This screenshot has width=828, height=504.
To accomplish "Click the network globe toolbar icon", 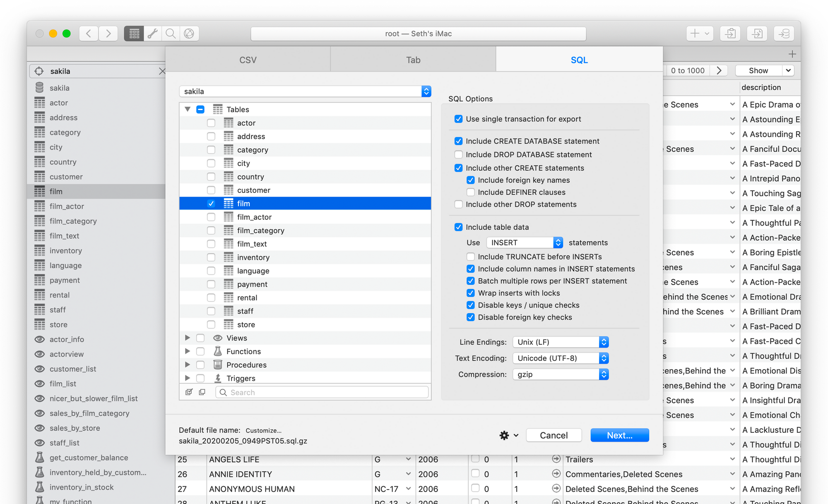I will (x=189, y=34).
